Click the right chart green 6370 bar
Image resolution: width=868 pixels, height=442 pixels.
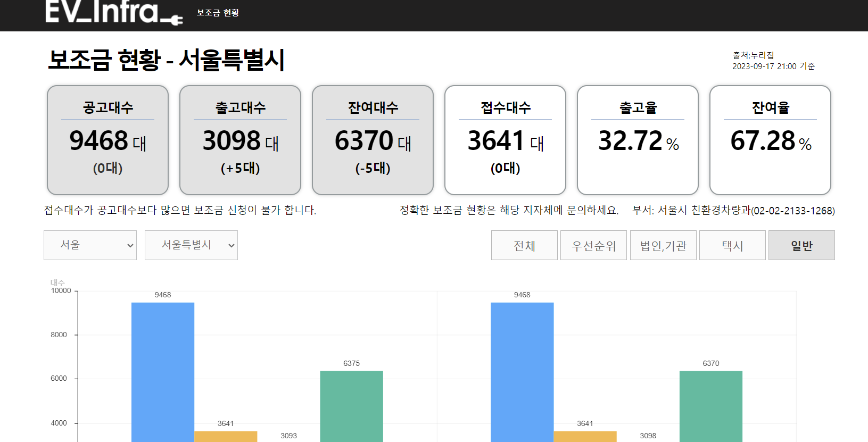(710, 406)
